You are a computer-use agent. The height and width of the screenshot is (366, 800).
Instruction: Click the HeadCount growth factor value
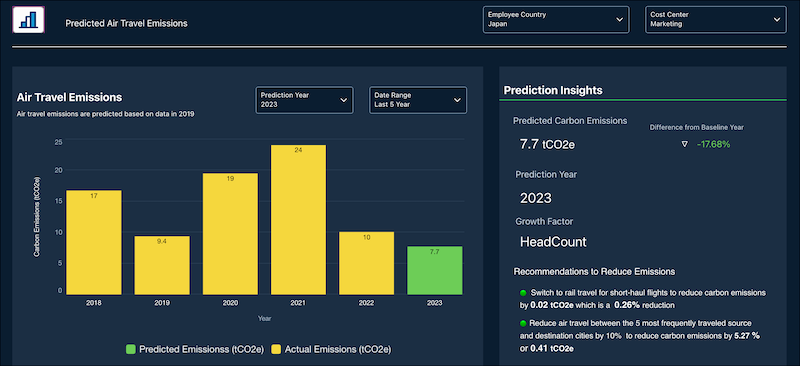pyautogui.click(x=553, y=242)
